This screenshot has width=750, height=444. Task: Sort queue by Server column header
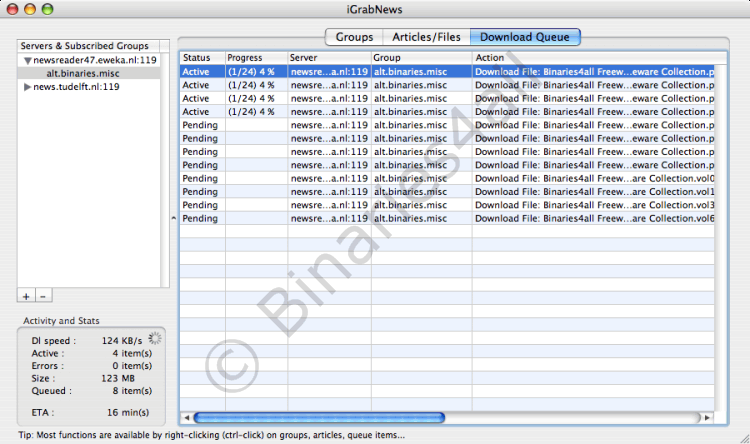coord(330,57)
